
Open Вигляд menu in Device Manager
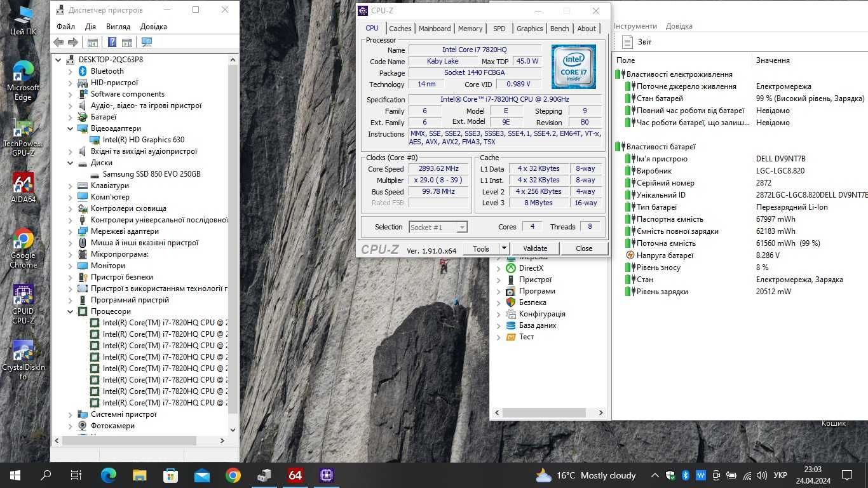pos(118,27)
